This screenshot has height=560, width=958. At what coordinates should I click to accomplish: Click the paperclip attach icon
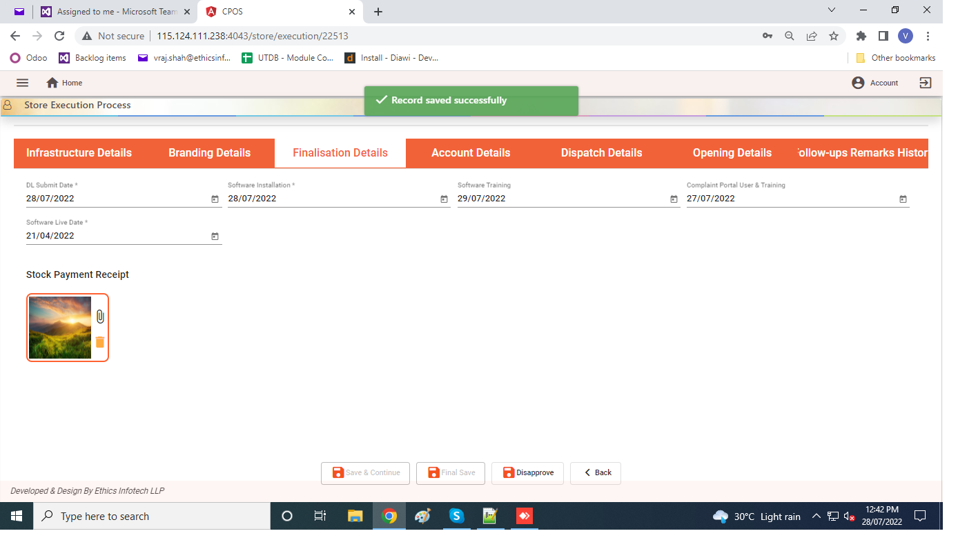click(x=100, y=317)
